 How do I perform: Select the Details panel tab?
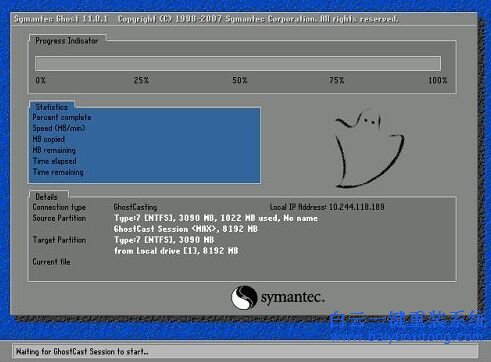pos(46,197)
